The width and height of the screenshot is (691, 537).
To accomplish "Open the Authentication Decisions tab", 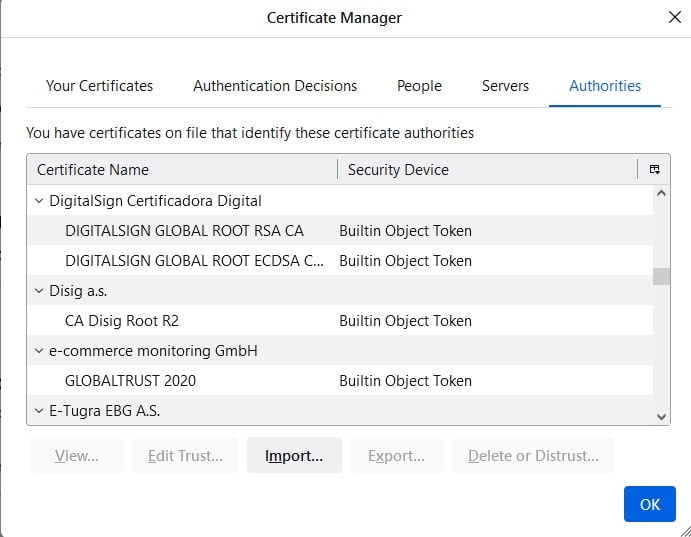I will [275, 85].
